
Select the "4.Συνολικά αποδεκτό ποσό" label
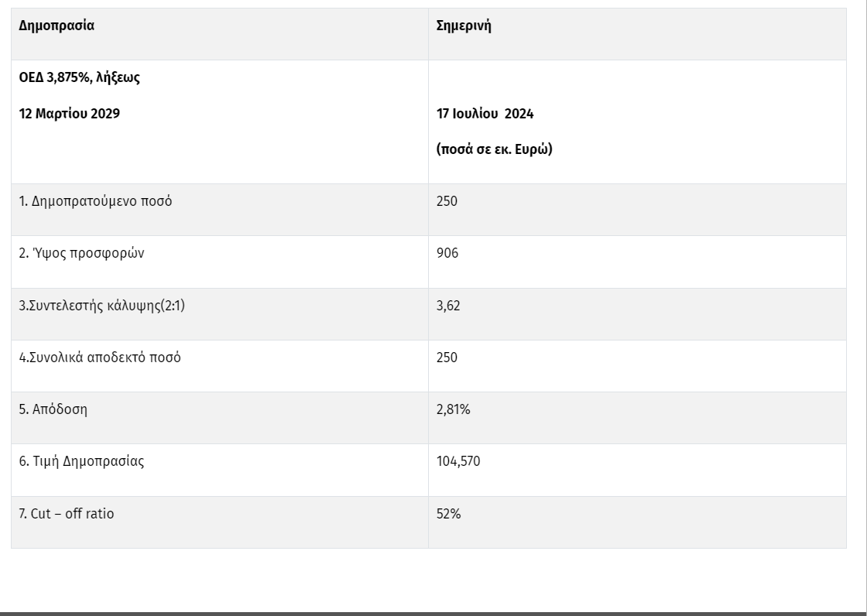coord(100,358)
